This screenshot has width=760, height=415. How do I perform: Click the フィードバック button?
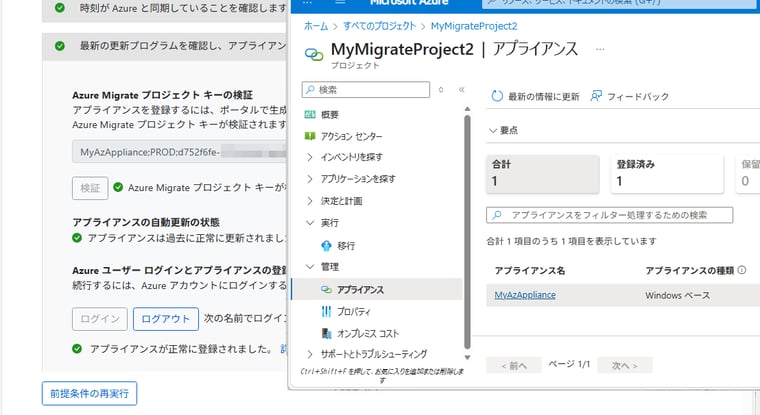point(629,96)
